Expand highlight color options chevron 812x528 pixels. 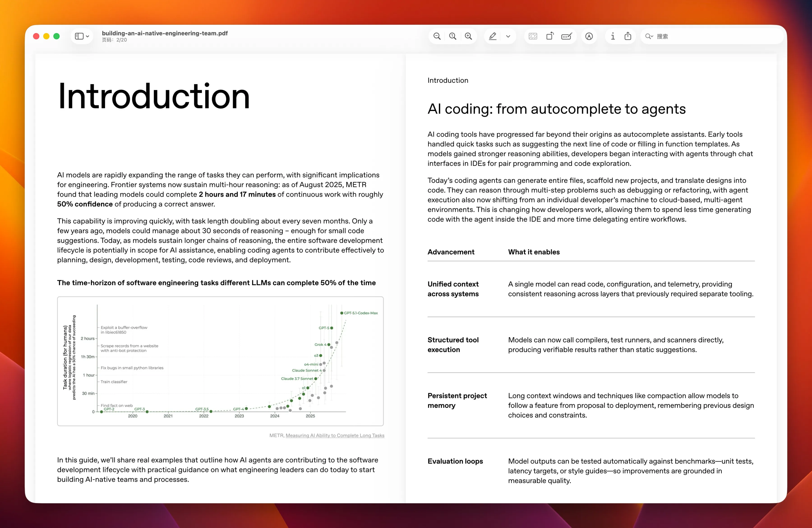(508, 36)
